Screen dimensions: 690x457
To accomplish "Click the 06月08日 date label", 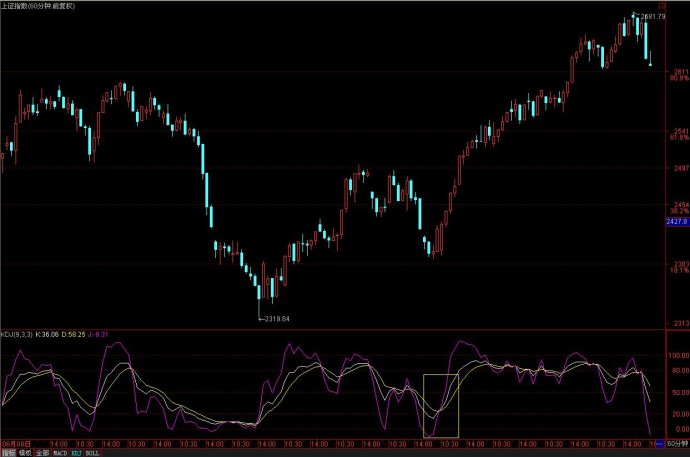I will (17, 444).
